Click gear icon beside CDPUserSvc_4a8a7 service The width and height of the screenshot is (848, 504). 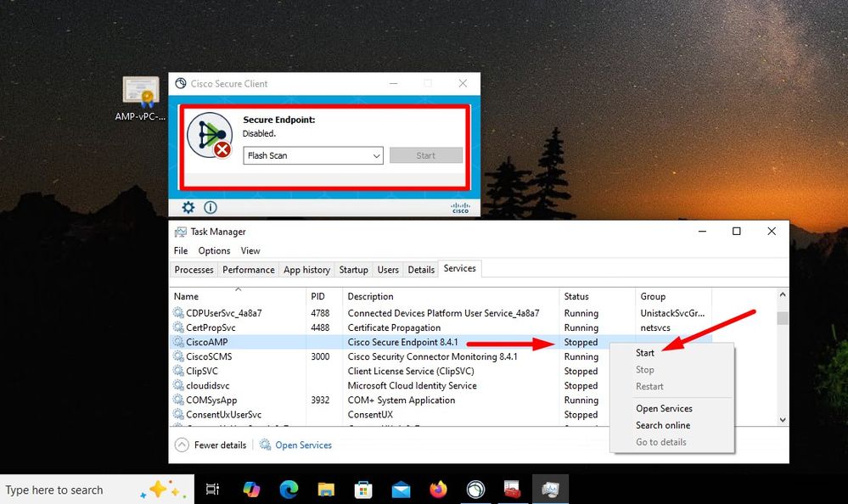tap(178, 313)
